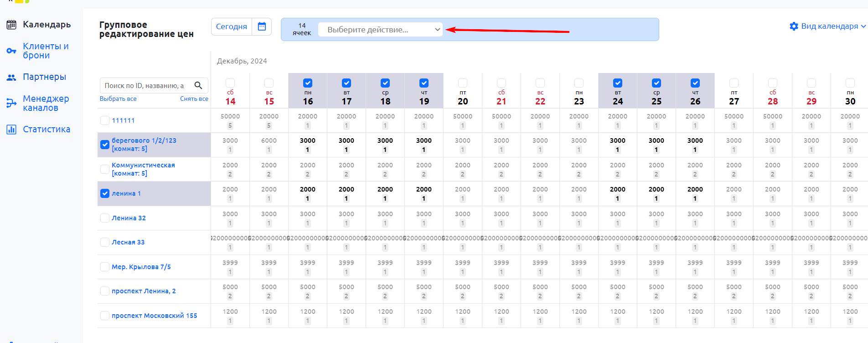Uncheck the Monday 16 date checkbox

pos(308,83)
